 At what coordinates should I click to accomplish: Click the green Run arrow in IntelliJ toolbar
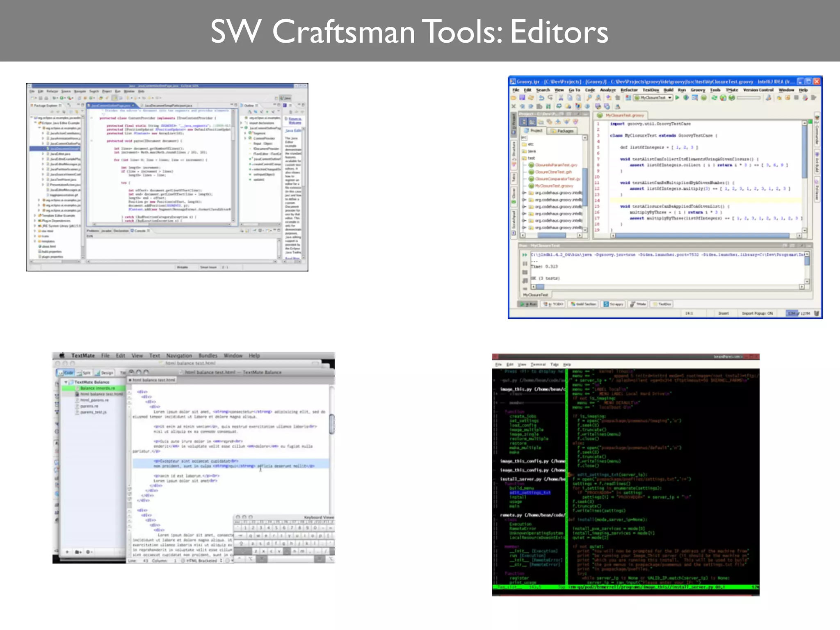[x=677, y=98]
